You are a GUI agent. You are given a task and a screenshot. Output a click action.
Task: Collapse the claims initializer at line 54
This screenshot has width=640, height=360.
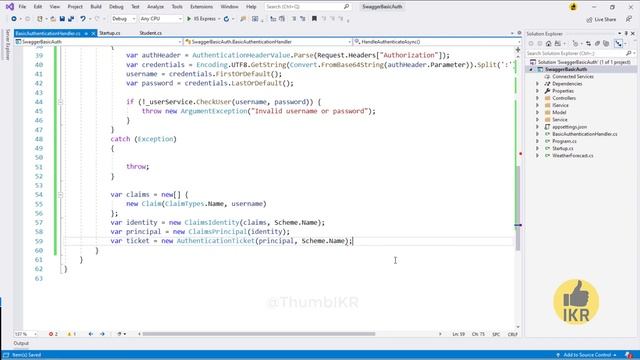(60, 195)
